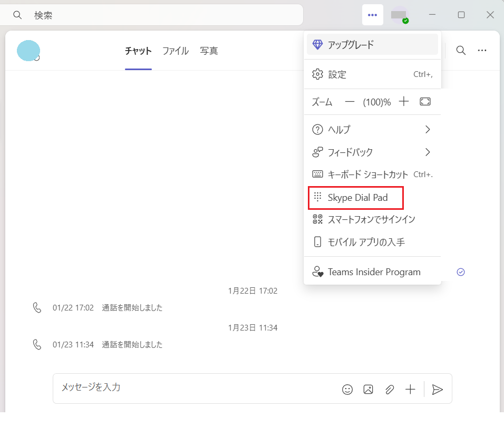Click the search icon in chat header
The width and height of the screenshot is (504, 427).
(x=461, y=51)
